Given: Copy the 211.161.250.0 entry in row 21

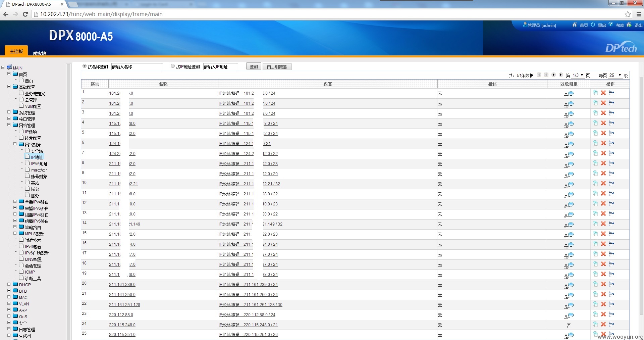Looking at the screenshot, I should click(595, 294).
